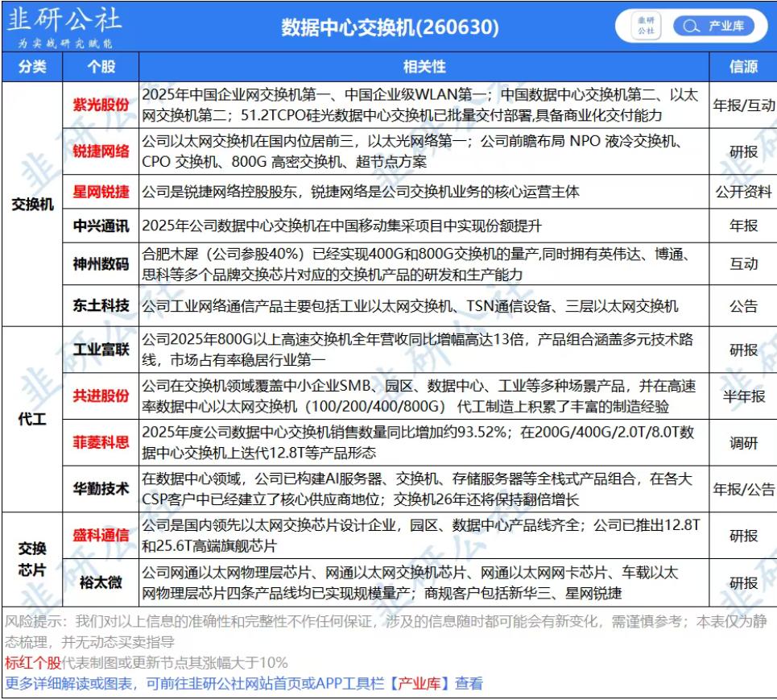
Task: Click 调研 source cell
Action: click(743, 443)
